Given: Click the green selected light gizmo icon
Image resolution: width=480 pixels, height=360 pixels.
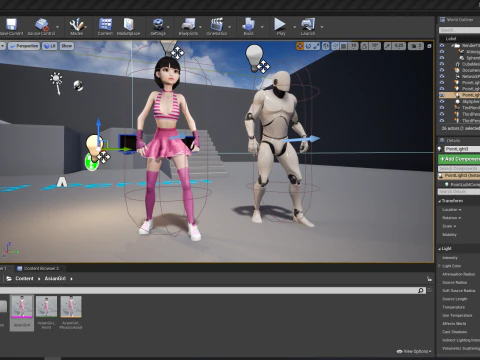Looking at the screenshot, I should [91, 162].
